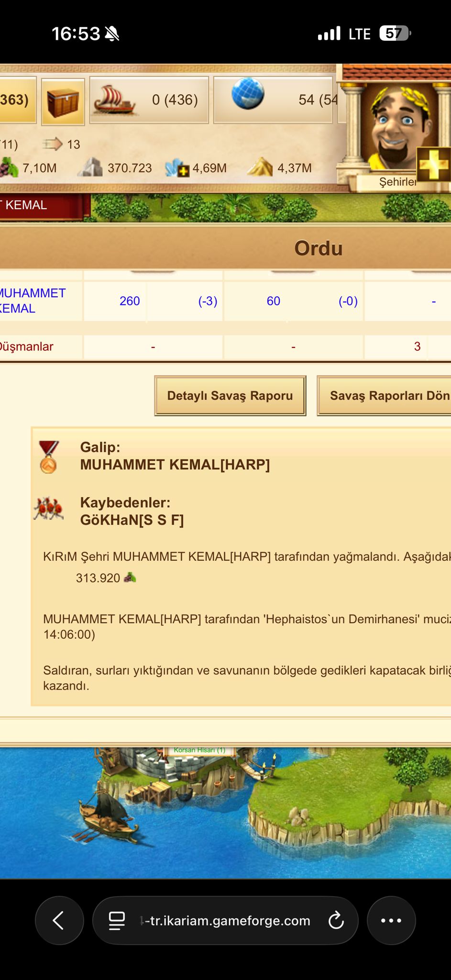
Task: Click the value 260 in the table
Action: point(130,301)
